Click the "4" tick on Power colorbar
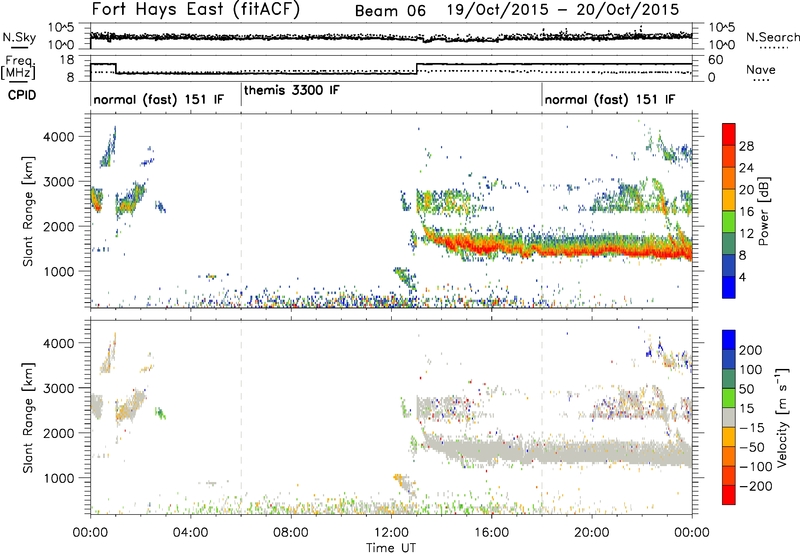The height and width of the screenshot is (554, 800). 742,277
